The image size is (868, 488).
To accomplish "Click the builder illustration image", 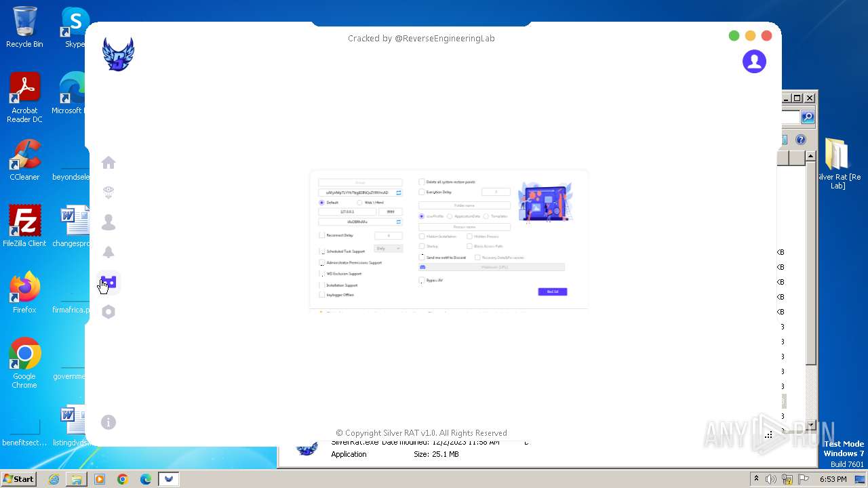I will coord(546,202).
